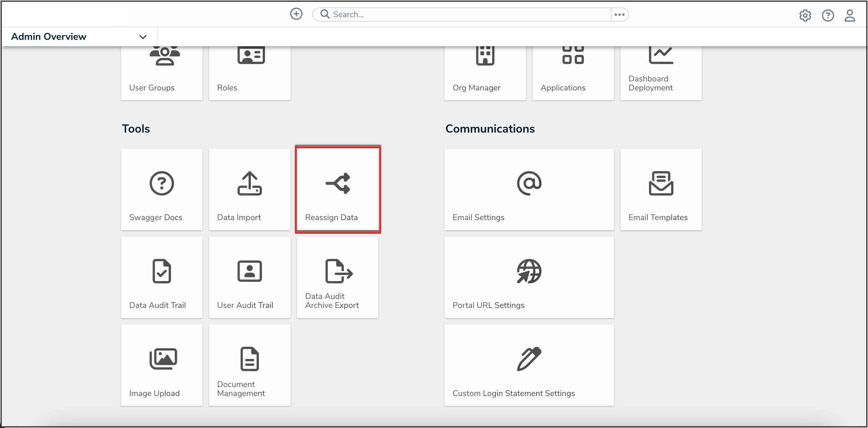The image size is (868, 428).
Task: Open the Data Import tile
Action: point(250,190)
